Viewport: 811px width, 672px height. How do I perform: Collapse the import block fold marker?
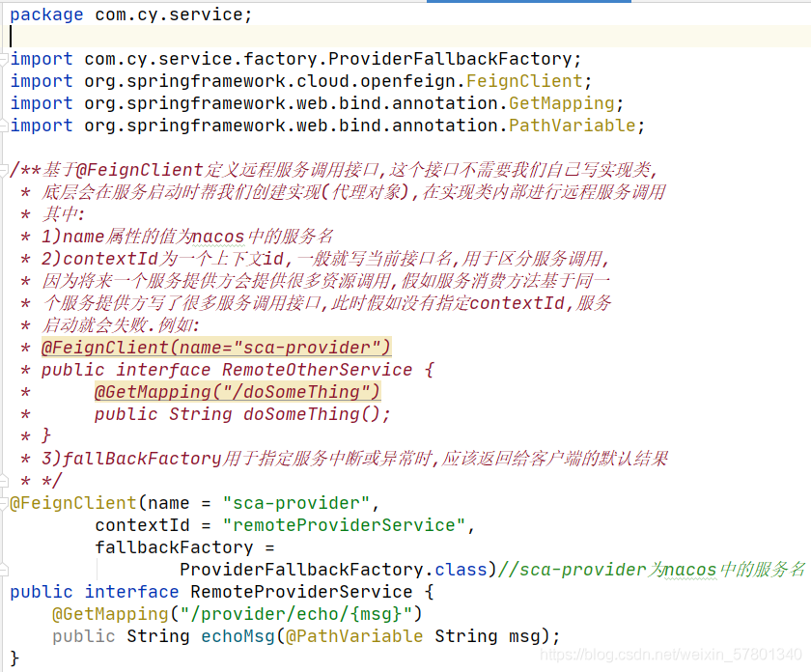coord(6,59)
